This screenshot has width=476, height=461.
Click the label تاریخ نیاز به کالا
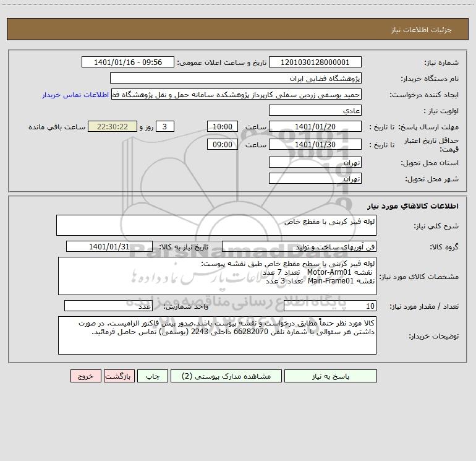[184, 247]
